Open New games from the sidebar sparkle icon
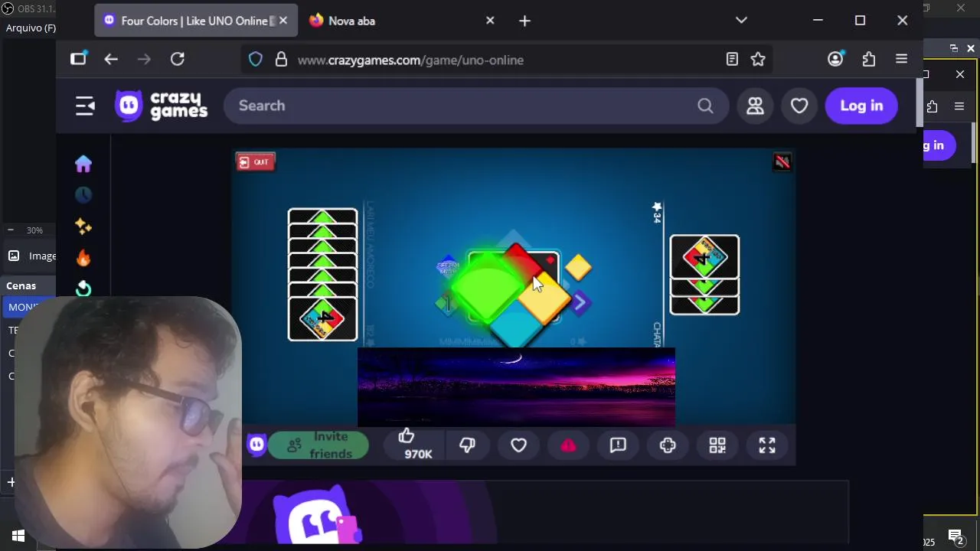This screenshot has width=980, height=551. pyautogui.click(x=83, y=227)
